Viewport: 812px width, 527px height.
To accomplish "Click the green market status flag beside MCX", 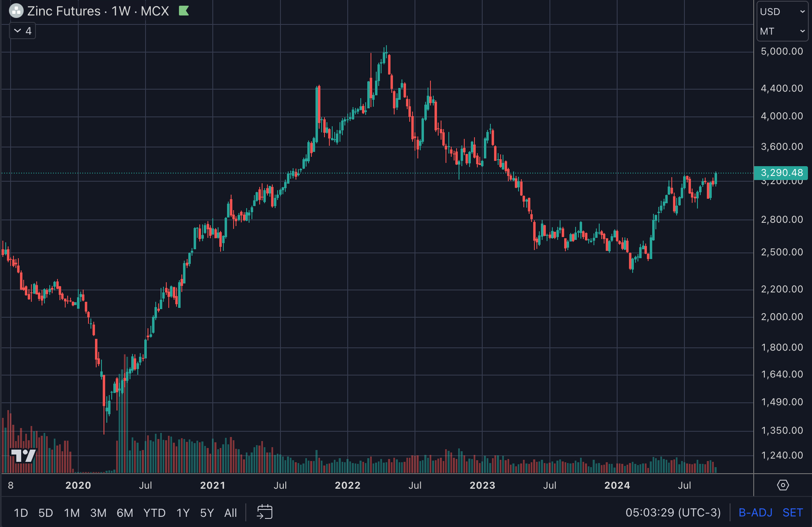I will [184, 11].
